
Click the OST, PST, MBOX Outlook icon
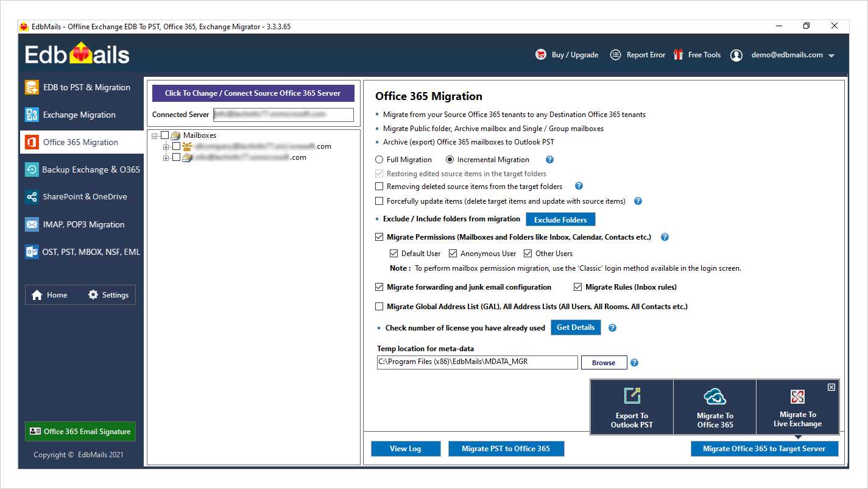click(32, 252)
